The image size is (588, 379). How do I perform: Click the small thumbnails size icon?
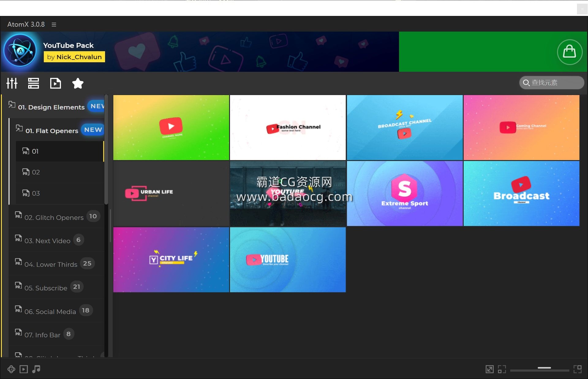[x=502, y=369]
